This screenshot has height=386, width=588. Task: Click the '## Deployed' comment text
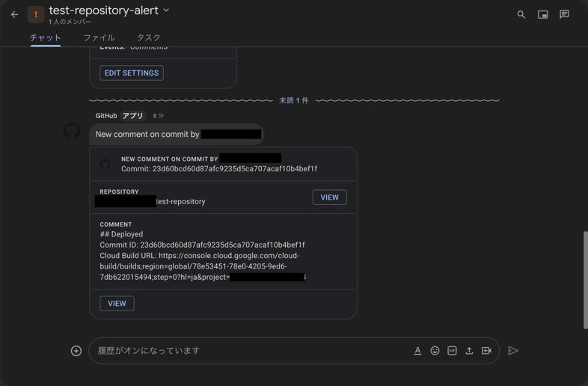coord(121,234)
